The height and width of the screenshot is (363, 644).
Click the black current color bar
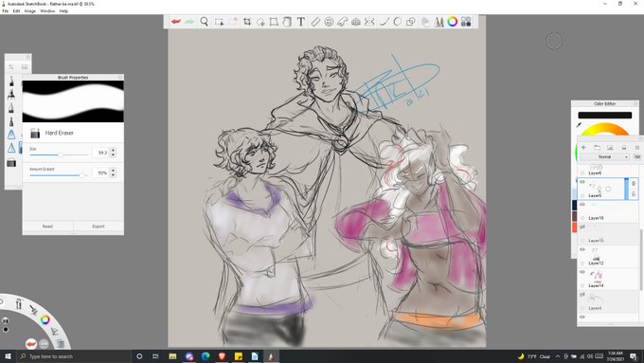(604, 115)
